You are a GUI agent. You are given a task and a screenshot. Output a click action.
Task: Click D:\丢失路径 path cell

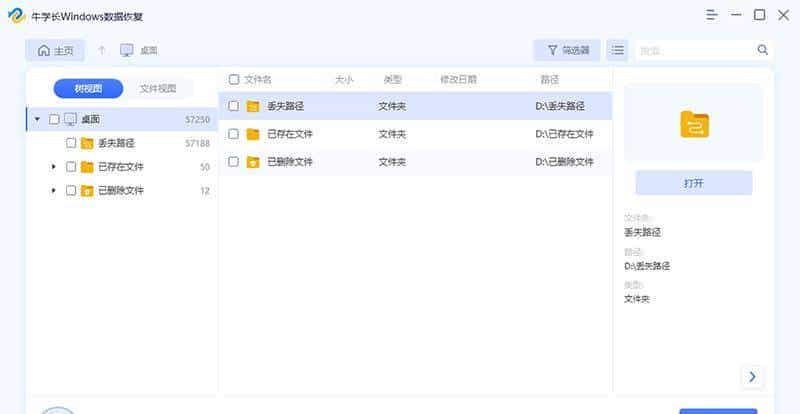(560, 106)
